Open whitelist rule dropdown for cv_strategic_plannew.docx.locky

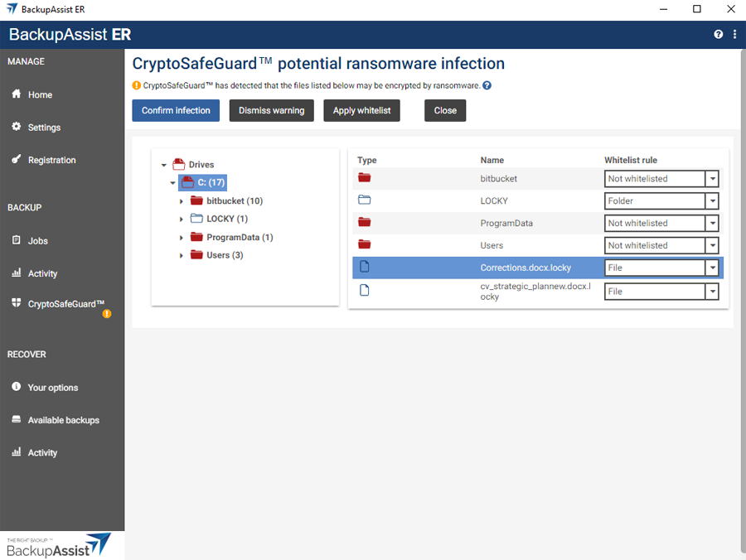click(x=712, y=292)
